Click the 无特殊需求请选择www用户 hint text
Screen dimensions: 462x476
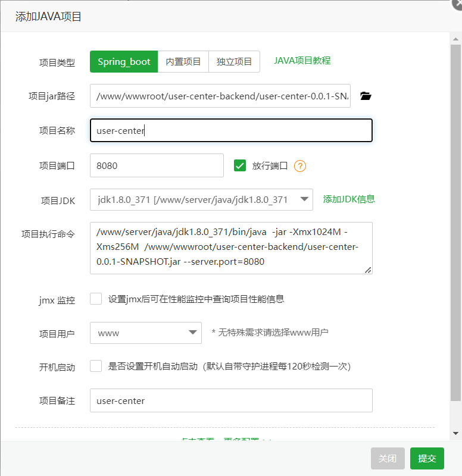click(x=270, y=333)
